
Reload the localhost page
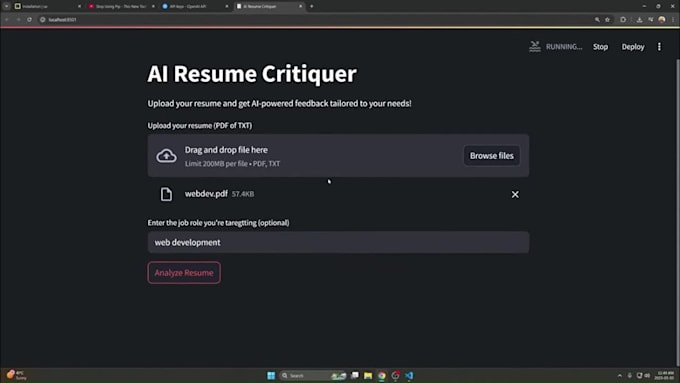29,20
